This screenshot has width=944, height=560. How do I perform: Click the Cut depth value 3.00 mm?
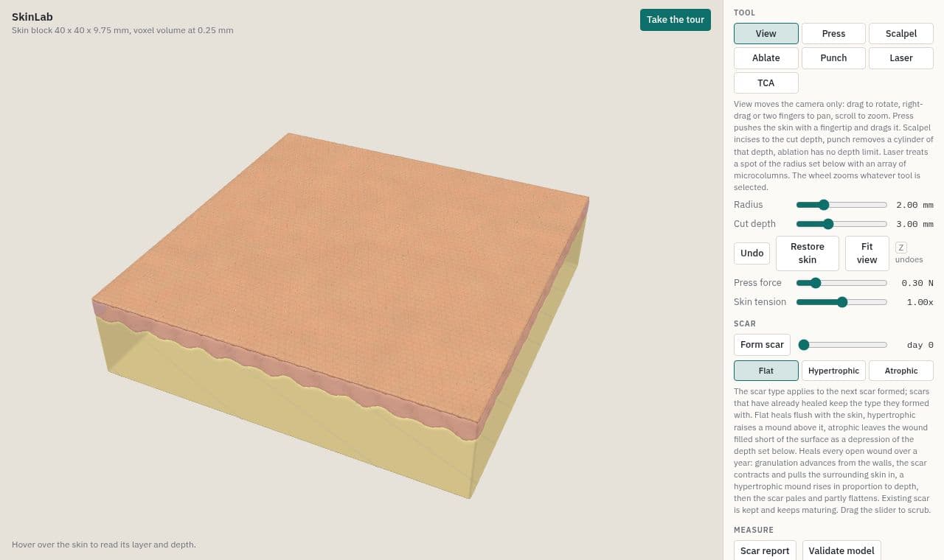coord(914,224)
